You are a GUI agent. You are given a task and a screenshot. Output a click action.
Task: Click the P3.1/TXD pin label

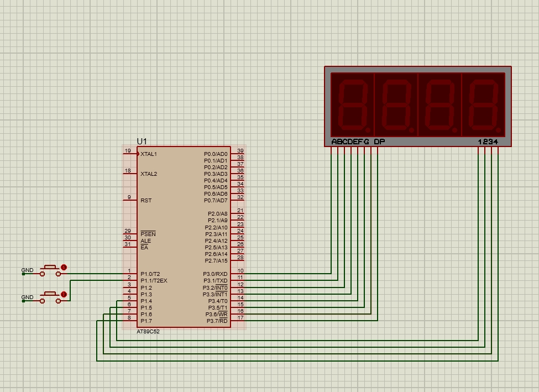click(215, 280)
